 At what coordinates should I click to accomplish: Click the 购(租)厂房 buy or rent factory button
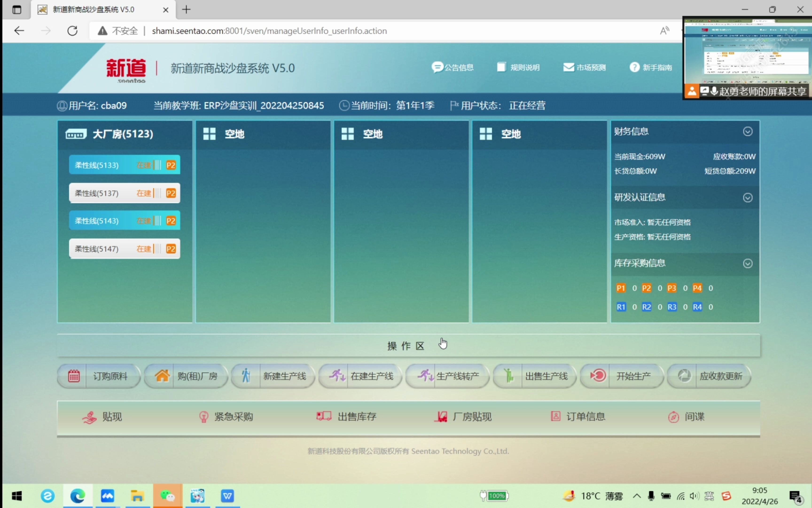[x=186, y=376]
